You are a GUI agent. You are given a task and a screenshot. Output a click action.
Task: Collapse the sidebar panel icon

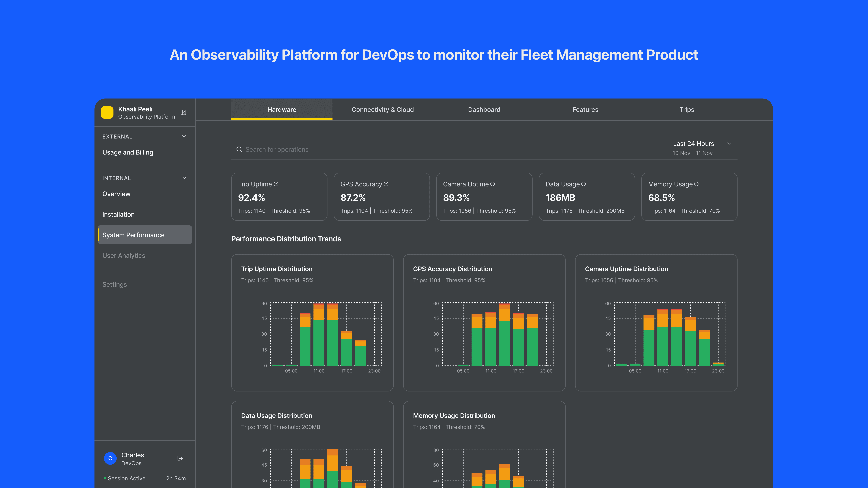(183, 113)
